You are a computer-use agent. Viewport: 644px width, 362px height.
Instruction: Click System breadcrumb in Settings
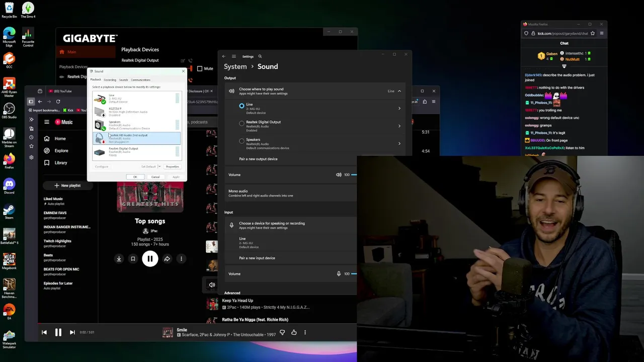pos(235,66)
